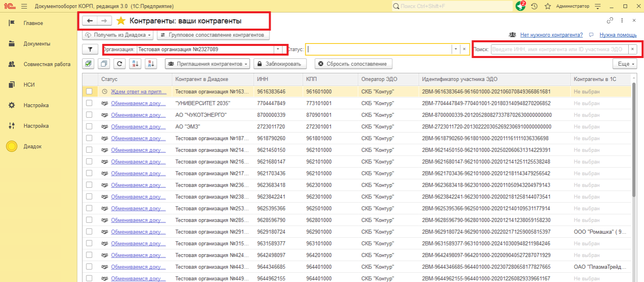Expand Приглашения контрагентов dropdown menu
This screenshot has height=282, width=644.
(x=207, y=64)
